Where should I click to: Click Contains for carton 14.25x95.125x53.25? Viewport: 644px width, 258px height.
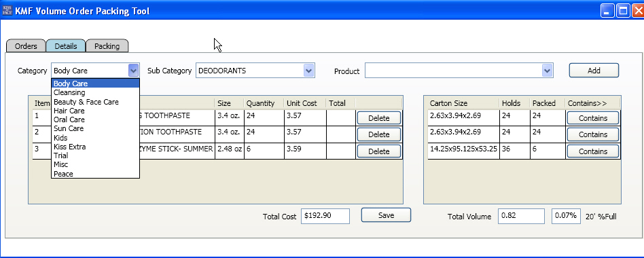pos(592,151)
